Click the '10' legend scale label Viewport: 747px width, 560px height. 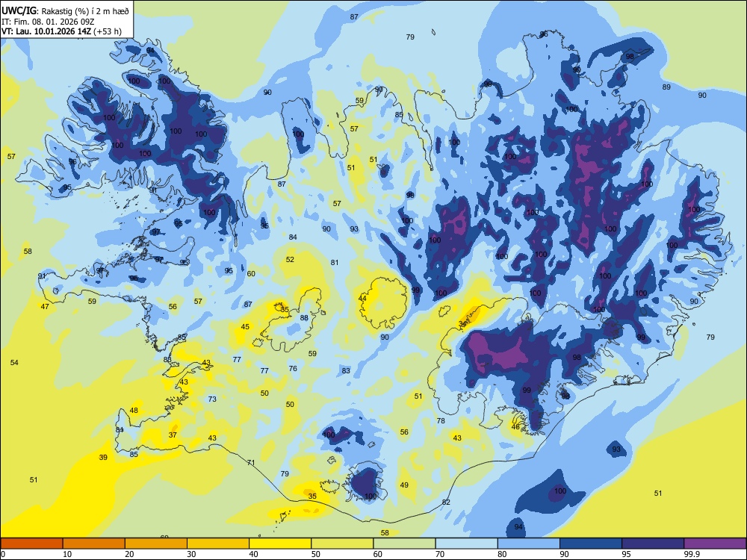pos(68,554)
